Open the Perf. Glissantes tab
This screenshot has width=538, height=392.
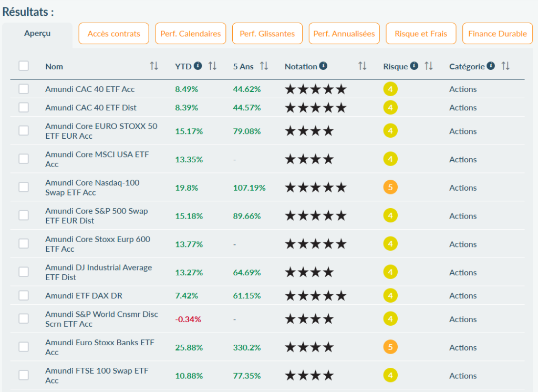[x=267, y=34]
